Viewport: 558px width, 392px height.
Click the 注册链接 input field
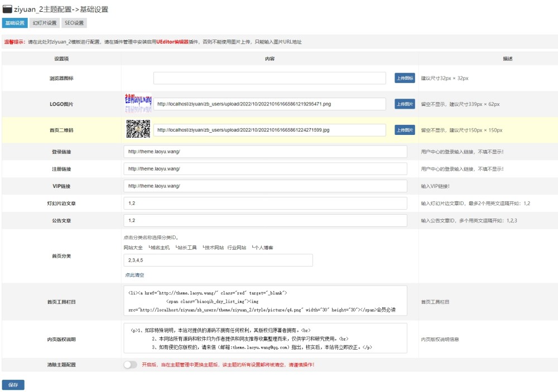point(265,168)
